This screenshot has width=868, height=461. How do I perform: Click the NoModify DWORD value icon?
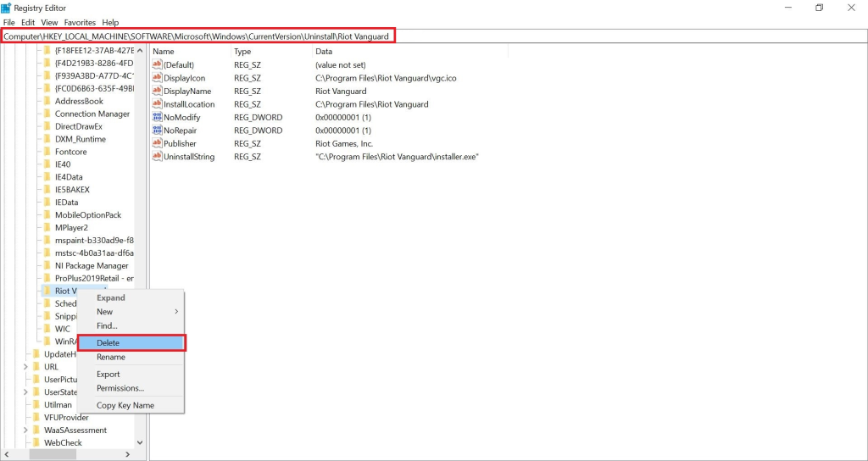click(x=157, y=117)
